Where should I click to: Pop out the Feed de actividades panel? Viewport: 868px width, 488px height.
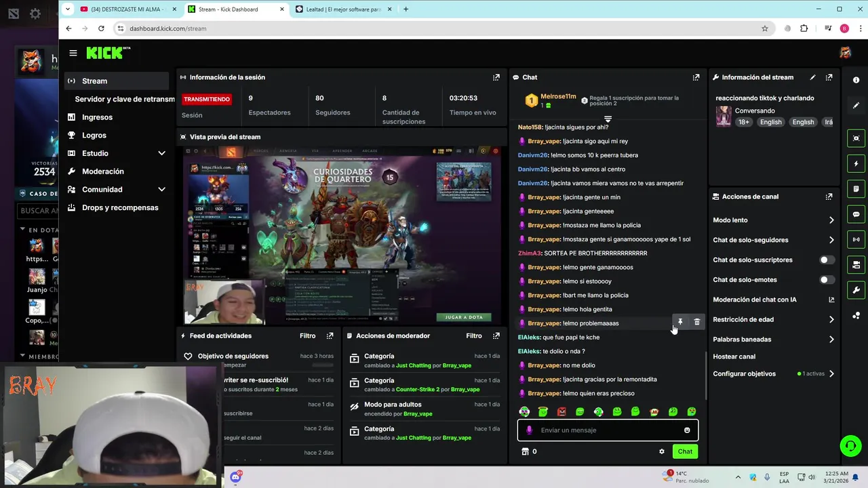[330, 335]
